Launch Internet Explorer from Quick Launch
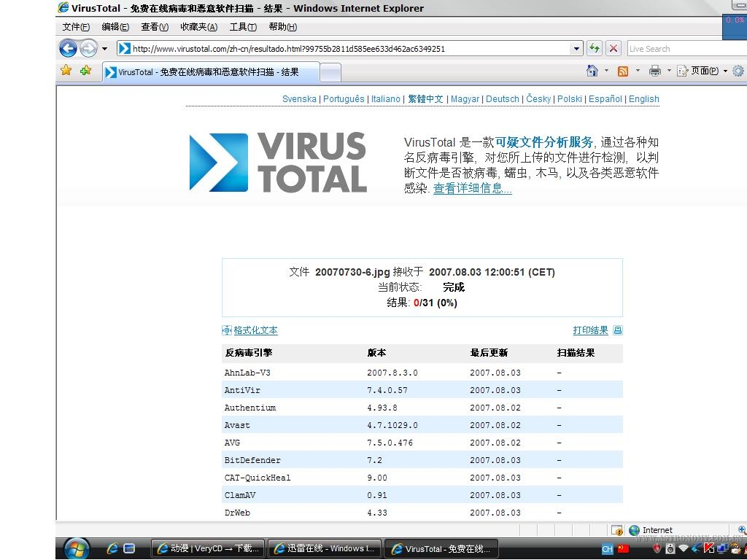747x560 pixels. click(112, 548)
